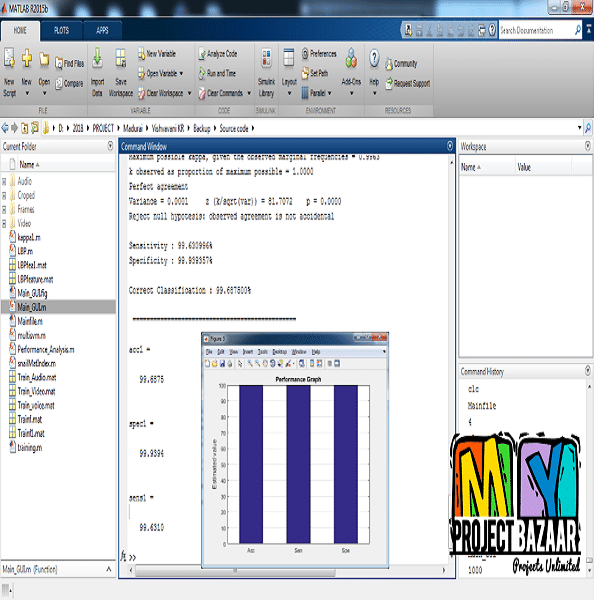This screenshot has height=600, width=600.
Task: Expand the Video folder in Current Folder
Action: (x=6, y=224)
